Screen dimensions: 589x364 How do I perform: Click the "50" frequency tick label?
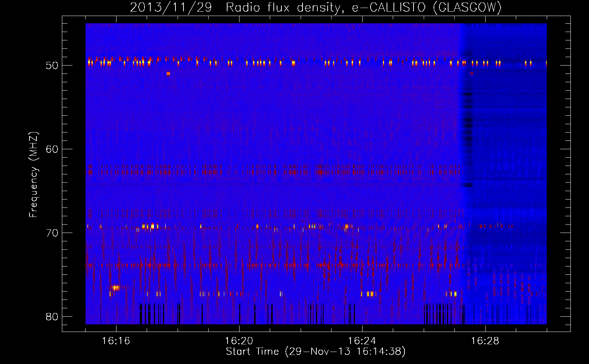coord(52,66)
